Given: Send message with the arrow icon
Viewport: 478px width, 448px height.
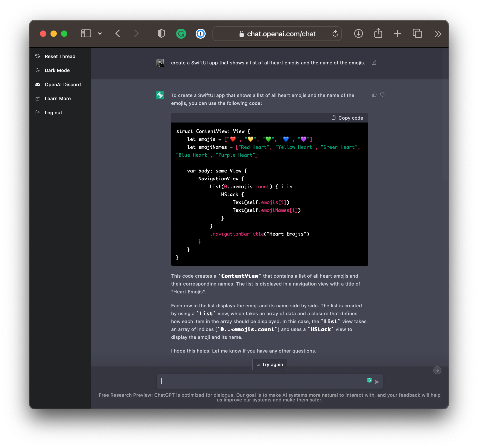Looking at the screenshot, I should (377, 382).
